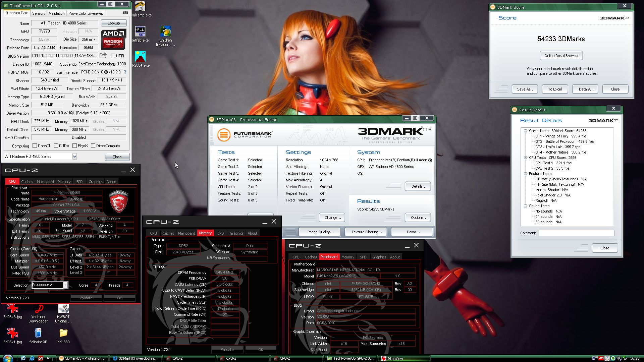Open the GPU selection dropdown in GPU-Z
The height and width of the screenshot is (362, 644).
point(74,157)
